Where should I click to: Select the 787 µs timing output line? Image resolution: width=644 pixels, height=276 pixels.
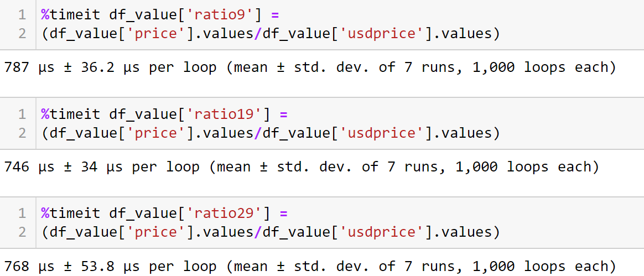[x=309, y=68]
